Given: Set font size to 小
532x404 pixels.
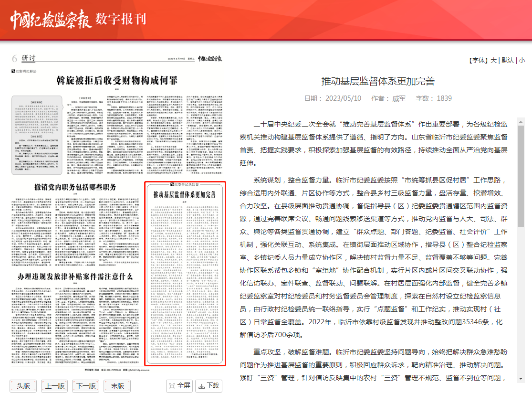Looking at the screenshot, I should coord(522,61).
